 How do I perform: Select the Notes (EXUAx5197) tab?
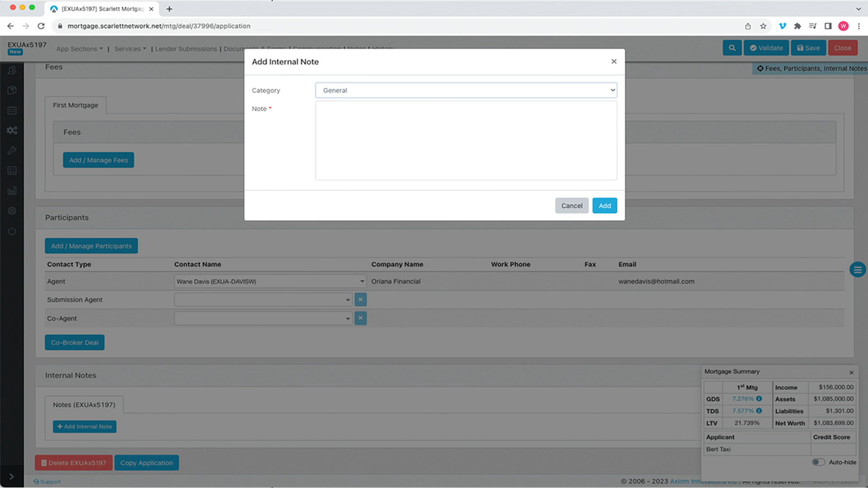84,405
